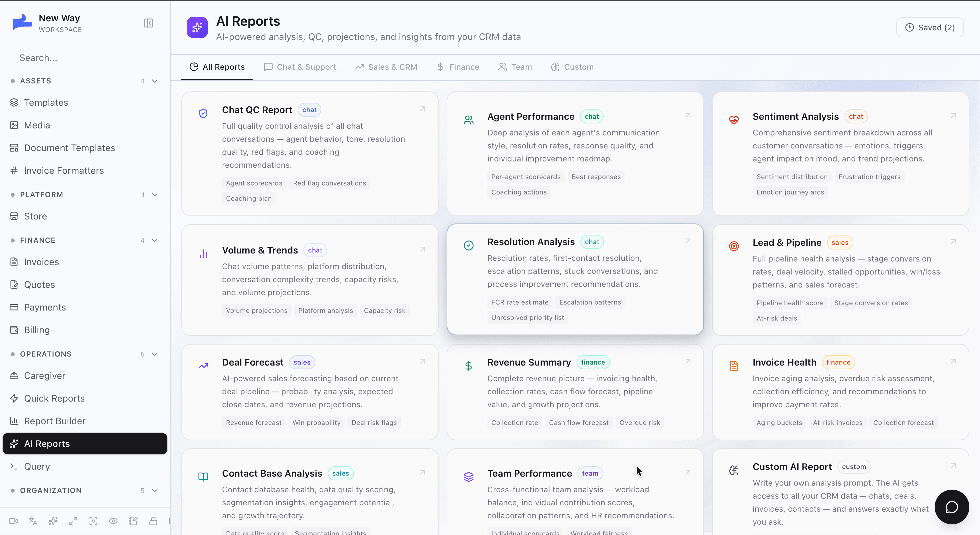The height and width of the screenshot is (535, 980).
Task: Click the Revenue Summary dollar icon
Action: point(469,366)
